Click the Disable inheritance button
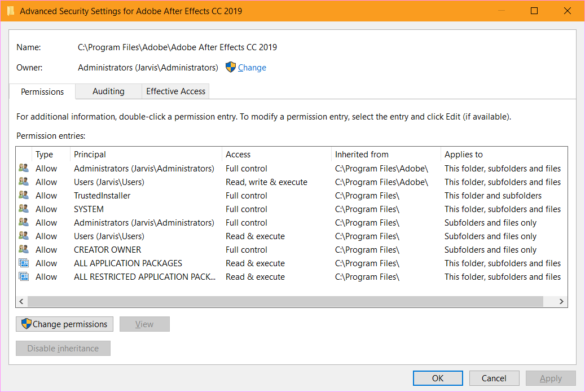Screen dimensions: 585x392 pos(63,349)
